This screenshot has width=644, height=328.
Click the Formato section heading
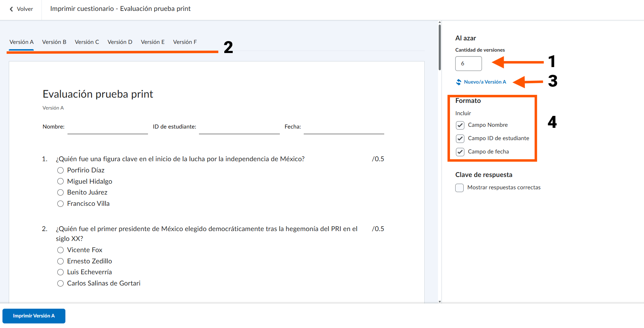468,101
